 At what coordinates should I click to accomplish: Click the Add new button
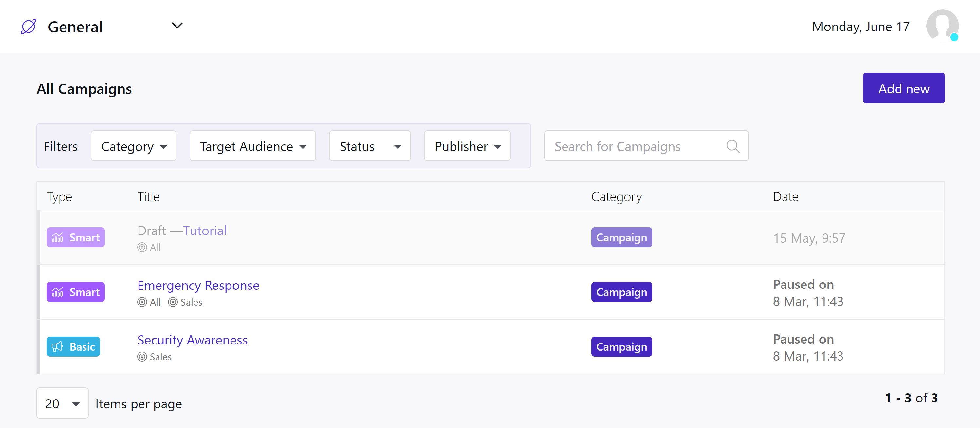point(903,88)
